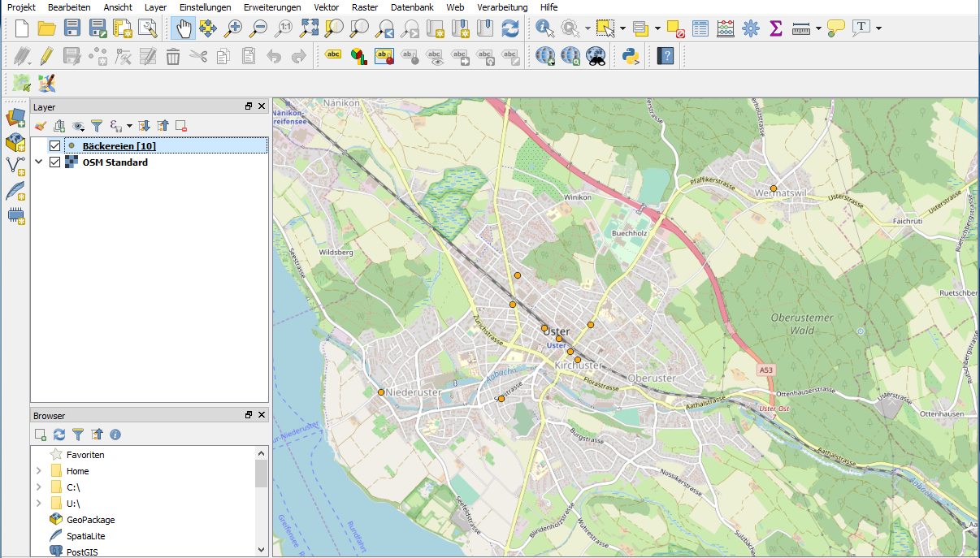The width and height of the screenshot is (980, 558).
Task: Open the measure tool dropdown arrow
Action: pos(818,28)
